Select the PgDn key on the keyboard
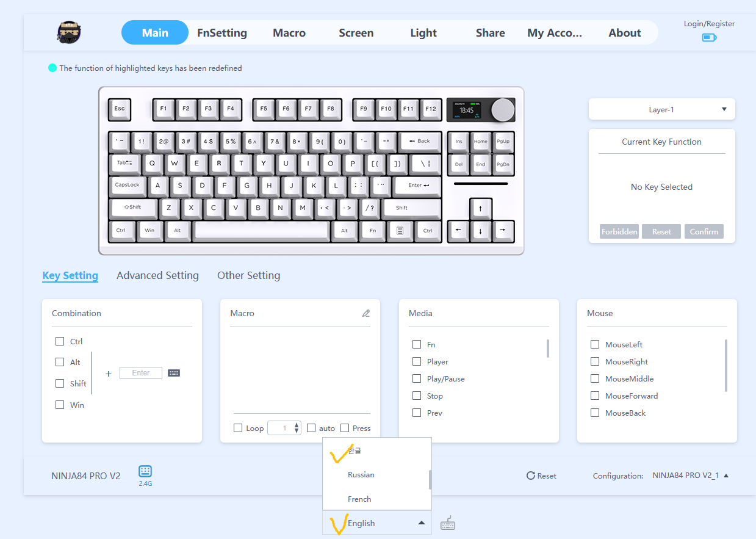 tap(503, 164)
